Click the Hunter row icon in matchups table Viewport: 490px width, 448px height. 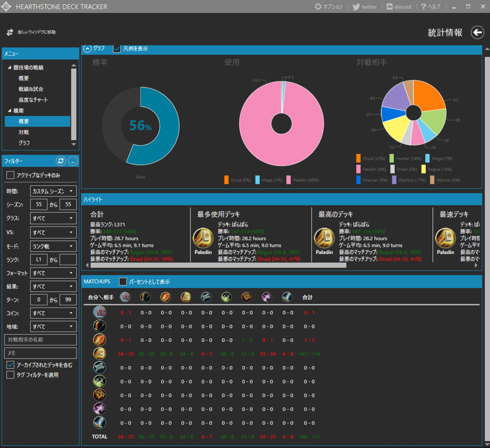(100, 326)
